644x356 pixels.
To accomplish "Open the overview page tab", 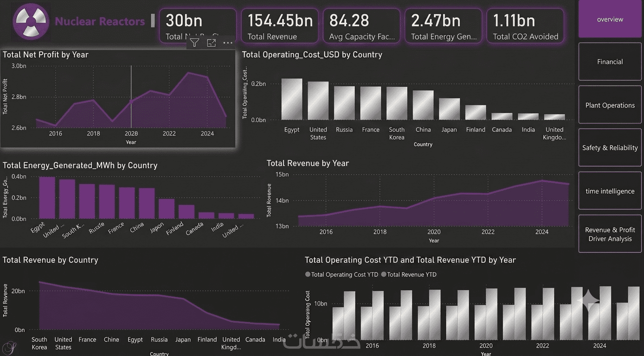I will click(x=610, y=19).
